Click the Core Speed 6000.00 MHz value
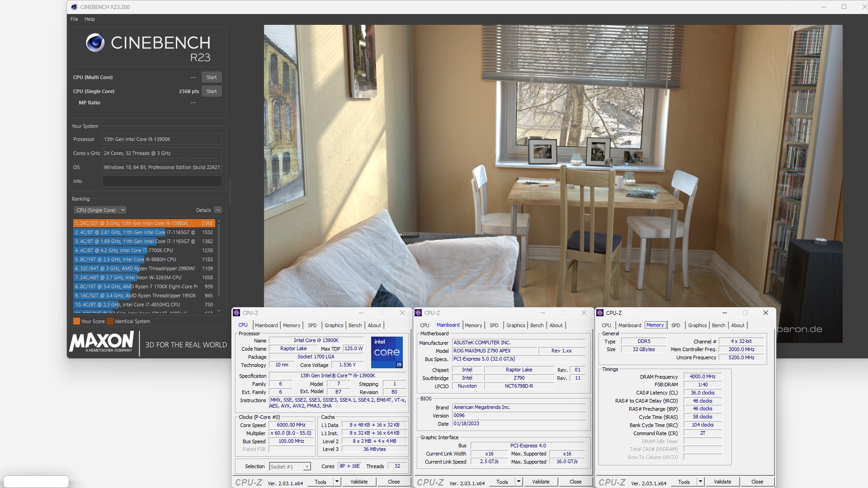The height and width of the screenshot is (488, 868). [291, 425]
